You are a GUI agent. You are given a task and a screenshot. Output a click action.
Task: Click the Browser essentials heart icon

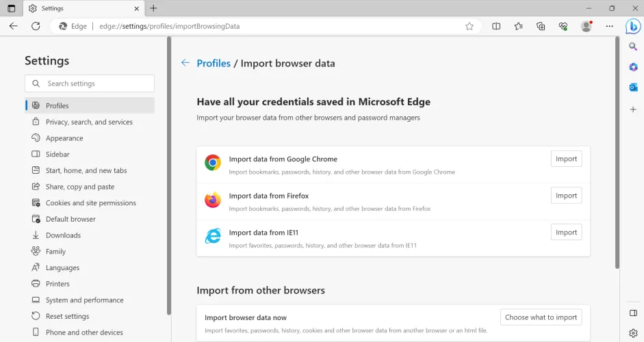coord(563,26)
